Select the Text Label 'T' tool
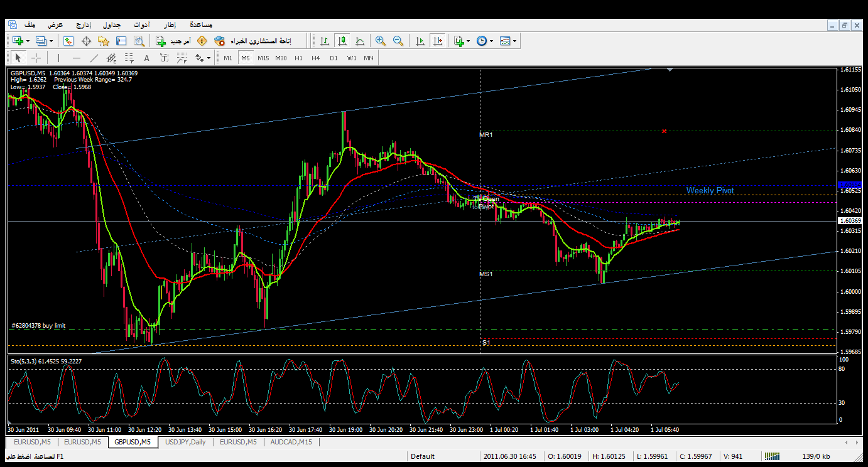The height and width of the screenshot is (467, 868). coord(165,58)
